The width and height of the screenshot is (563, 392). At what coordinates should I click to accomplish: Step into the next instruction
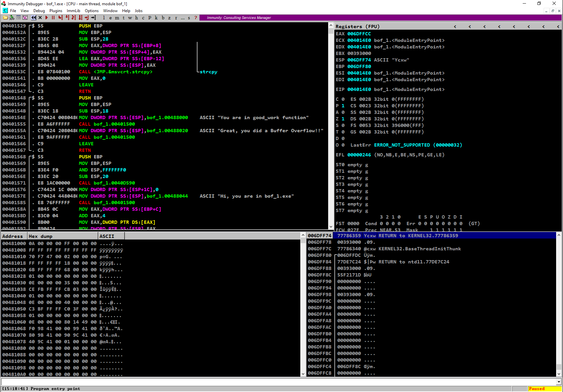tap(60, 18)
